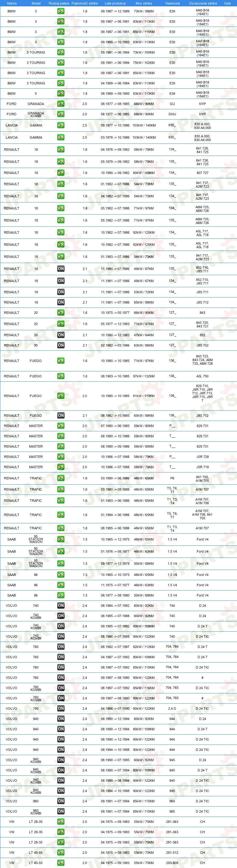Click the diesel ON icon in the Volvo 740 body 744 row

coord(61,606)
